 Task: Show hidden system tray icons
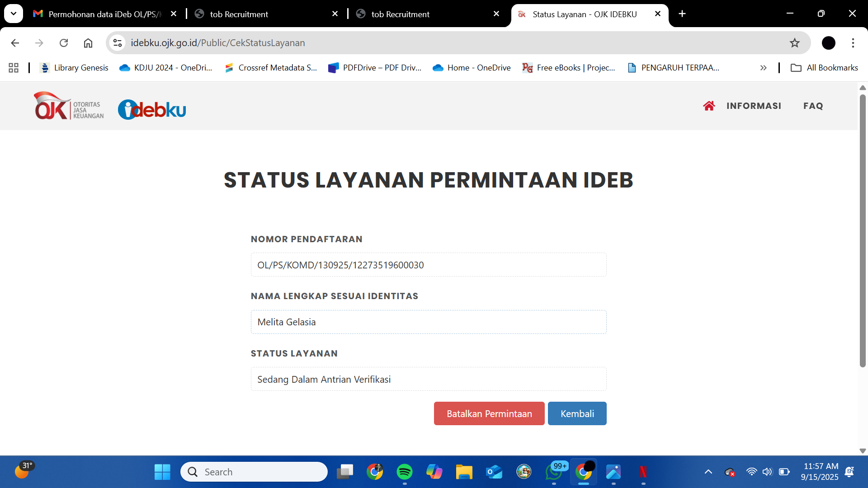click(708, 472)
